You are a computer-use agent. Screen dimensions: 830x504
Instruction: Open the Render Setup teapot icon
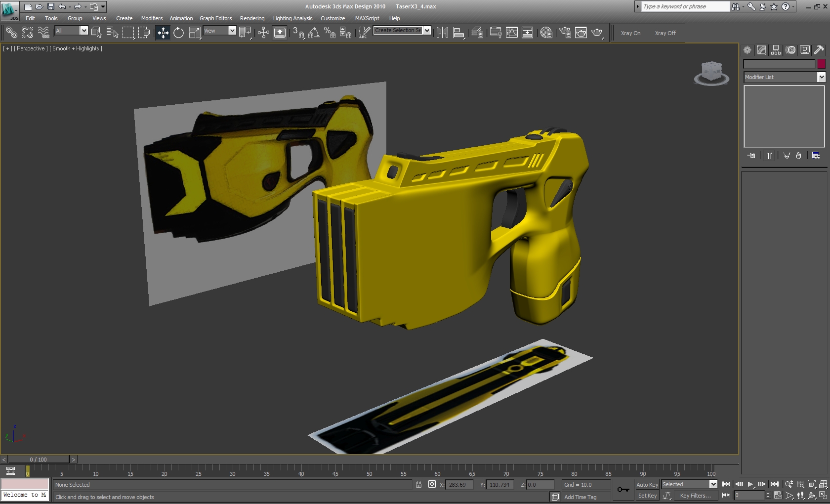pos(565,33)
